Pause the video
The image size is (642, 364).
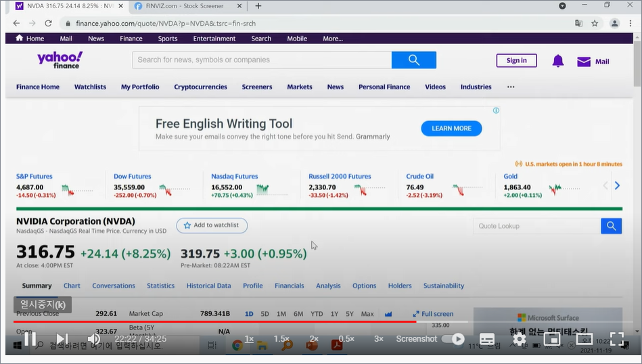click(30, 339)
